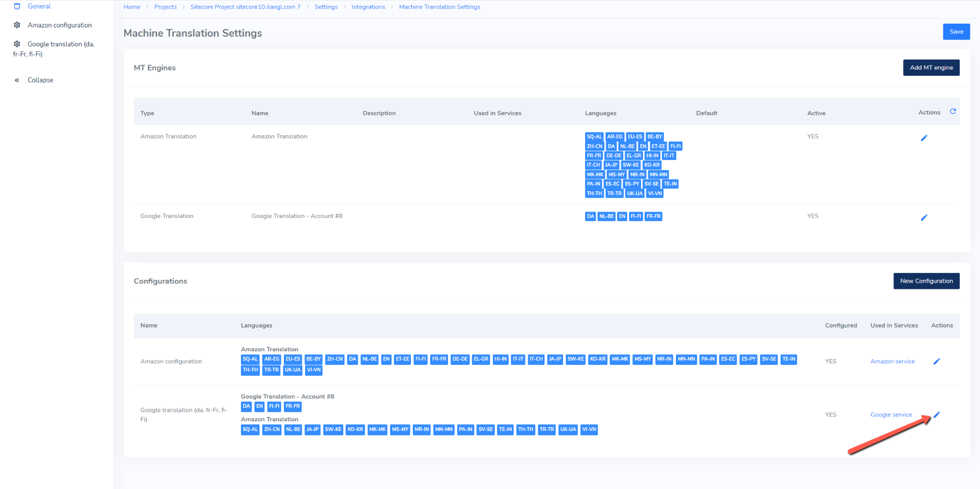Refresh the MT Engines table
This screenshot has height=489, width=980.
tap(953, 112)
